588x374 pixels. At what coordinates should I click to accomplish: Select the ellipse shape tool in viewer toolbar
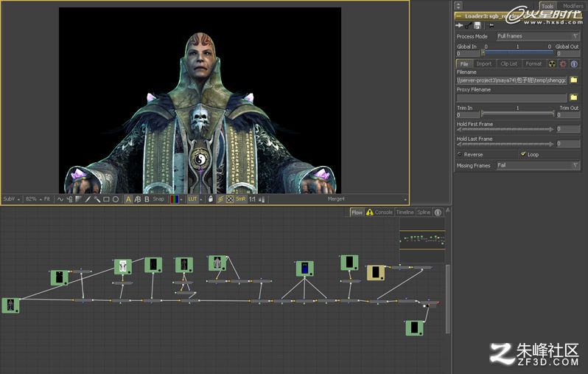tap(116, 199)
